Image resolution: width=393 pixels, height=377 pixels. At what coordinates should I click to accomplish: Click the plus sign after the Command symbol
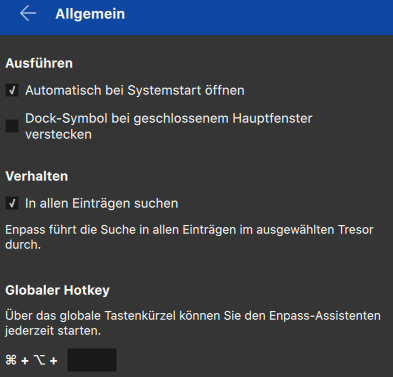click(25, 361)
